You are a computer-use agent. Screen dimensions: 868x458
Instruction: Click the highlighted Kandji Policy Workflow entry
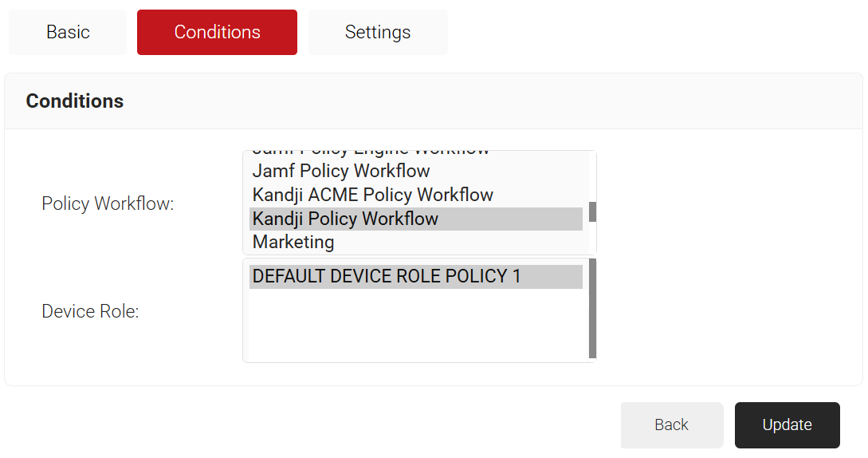[345, 219]
